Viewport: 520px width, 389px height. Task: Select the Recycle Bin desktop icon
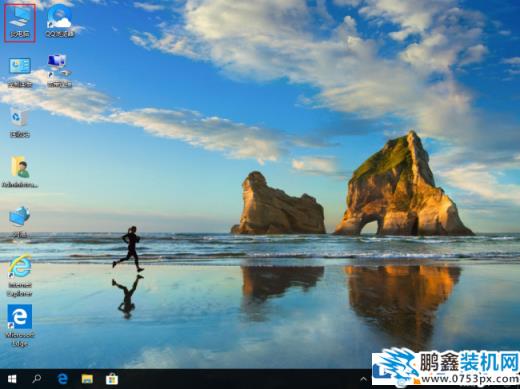pyautogui.click(x=19, y=122)
